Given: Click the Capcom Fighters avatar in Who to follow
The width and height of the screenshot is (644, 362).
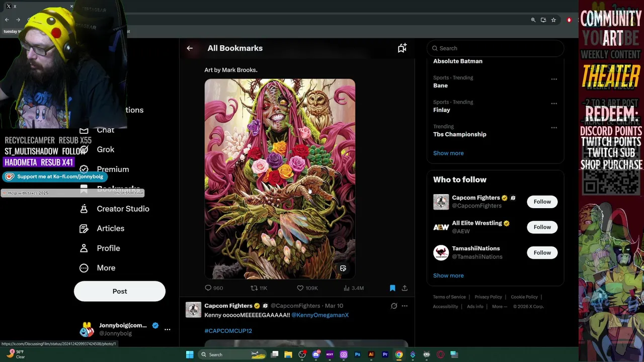Looking at the screenshot, I should (x=441, y=202).
